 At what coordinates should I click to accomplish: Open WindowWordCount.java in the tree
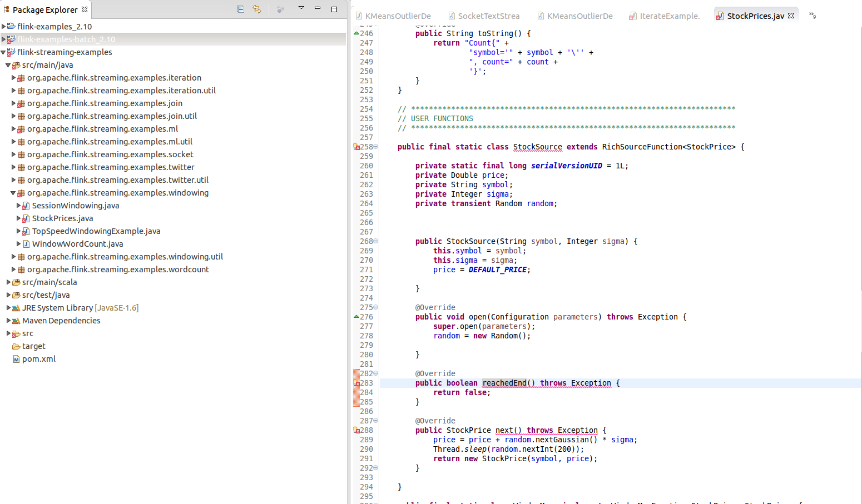point(77,244)
